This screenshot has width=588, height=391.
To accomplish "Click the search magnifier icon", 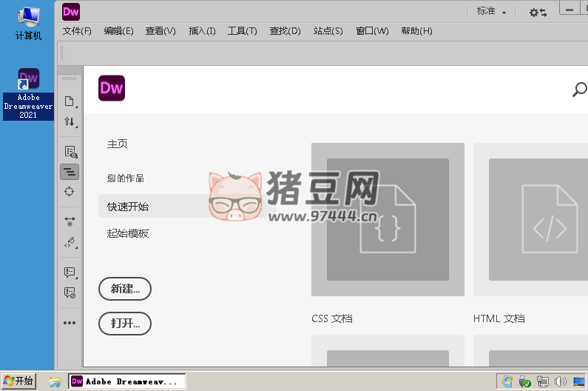I will [579, 90].
